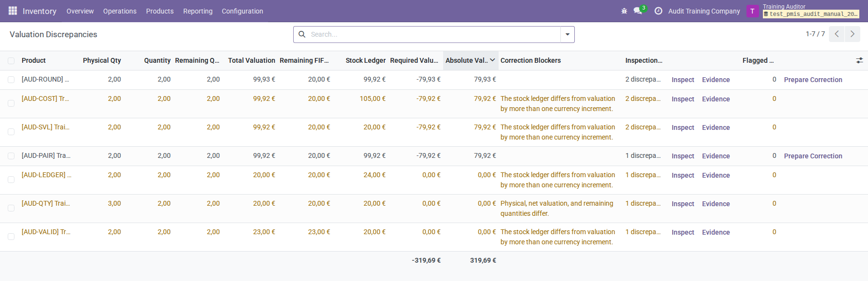Sort by Total Valuation column header
Screen dimensions: 868x281
[x=251, y=60]
